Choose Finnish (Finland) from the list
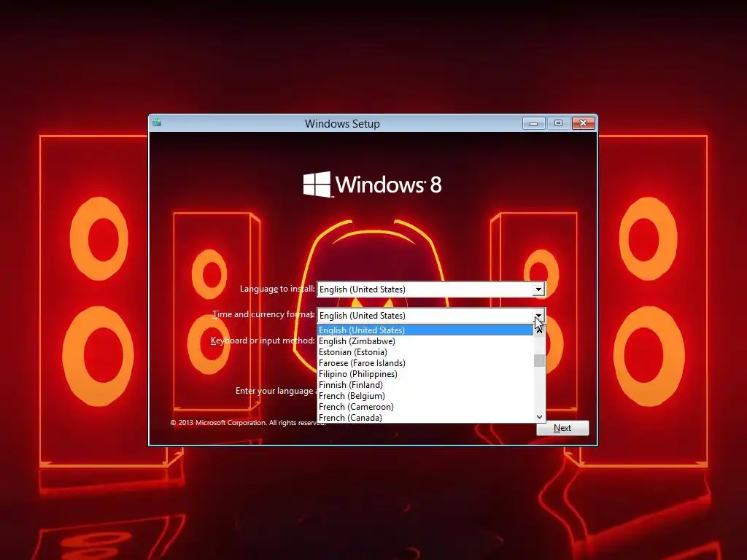Screen dimensions: 747x560 coord(425,385)
